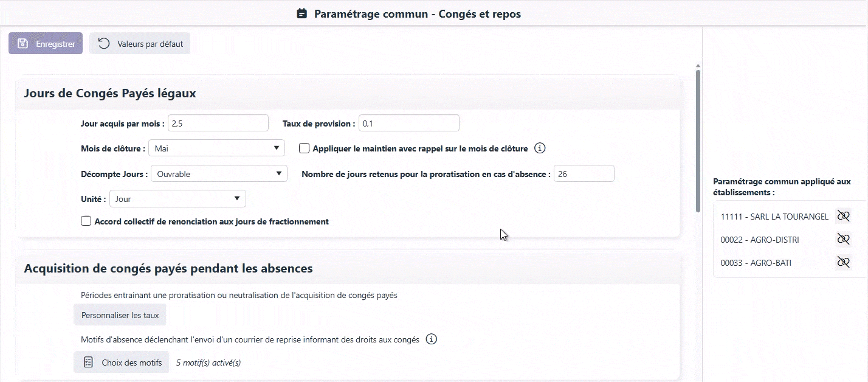Unlink establishment 00022 - AGRO-DISTRI
868x382 pixels.
pyautogui.click(x=843, y=239)
